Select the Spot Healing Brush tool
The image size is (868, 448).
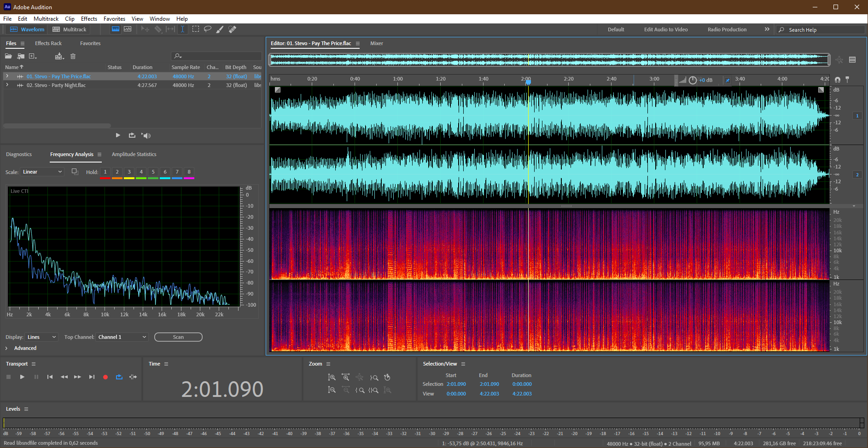tap(233, 29)
